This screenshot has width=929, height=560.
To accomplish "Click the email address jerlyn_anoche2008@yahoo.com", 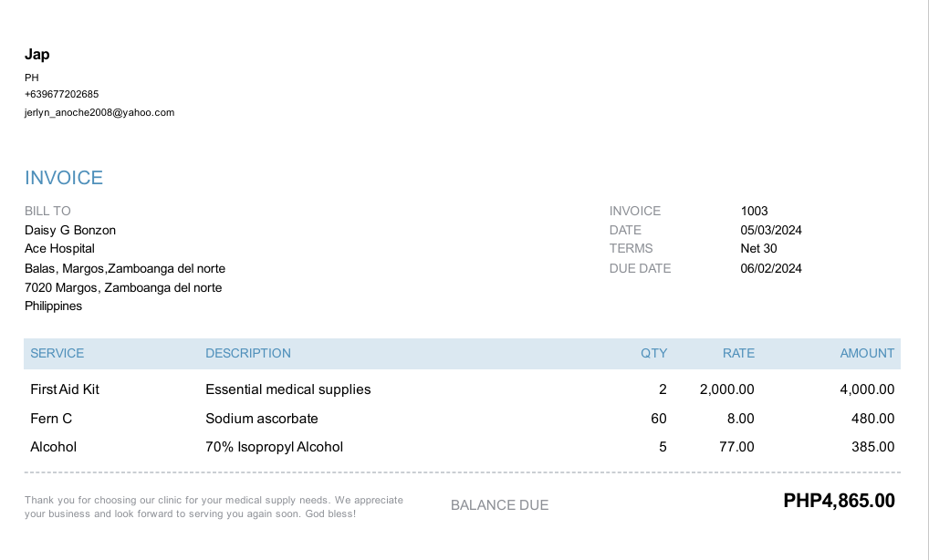I will point(99,113).
